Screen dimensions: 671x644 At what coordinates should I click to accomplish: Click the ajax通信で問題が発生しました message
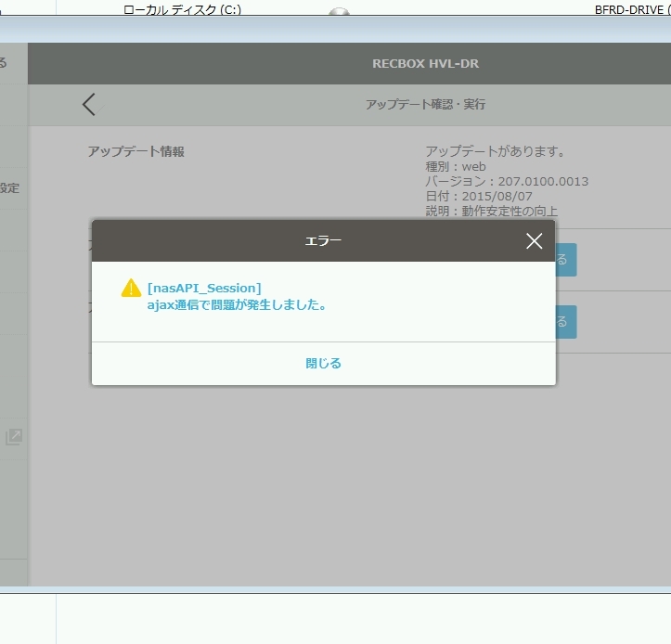pyautogui.click(x=237, y=304)
